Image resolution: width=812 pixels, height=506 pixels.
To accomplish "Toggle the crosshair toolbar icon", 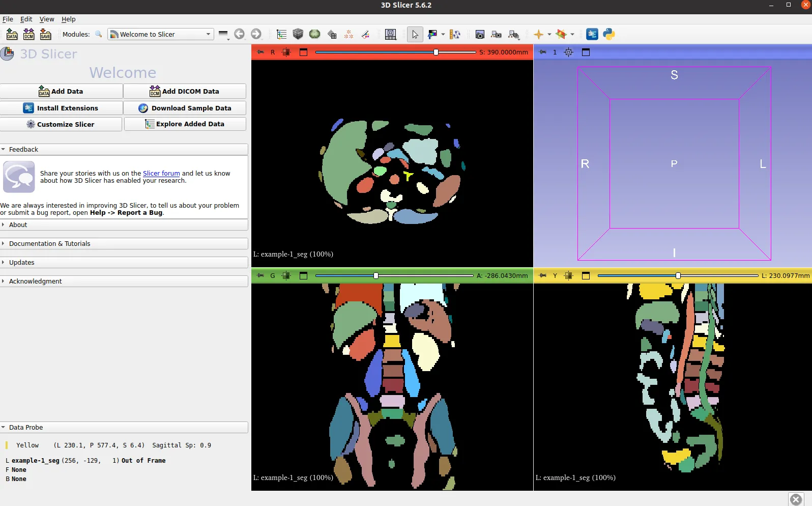I will 538,34.
